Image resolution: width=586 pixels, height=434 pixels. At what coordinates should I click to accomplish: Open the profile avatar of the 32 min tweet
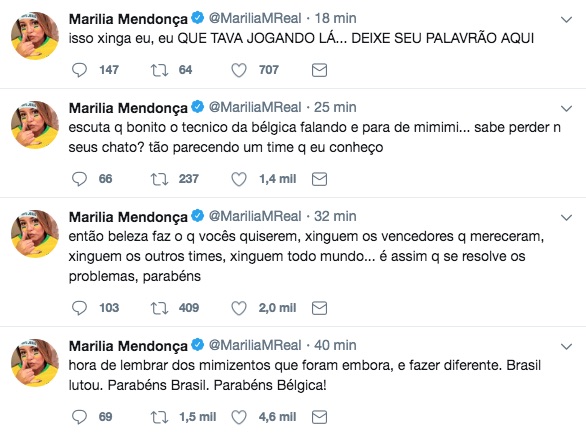tap(35, 234)
